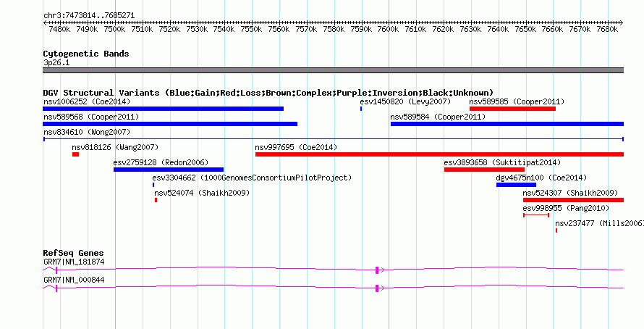Screen dimensions: 644x329
Task: Click the 3p26.1 cytogenetic band bar
Action: click(x=333, y=70)
